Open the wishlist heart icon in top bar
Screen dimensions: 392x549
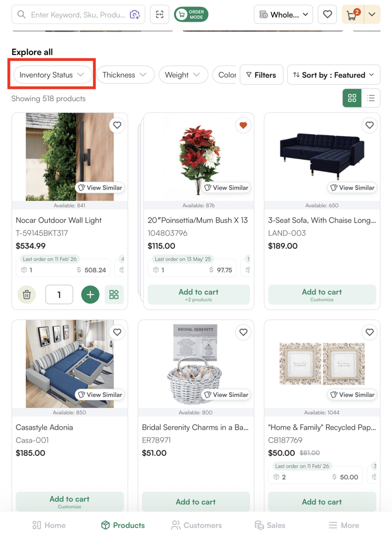pyautogui.click(x=327, y=14)
